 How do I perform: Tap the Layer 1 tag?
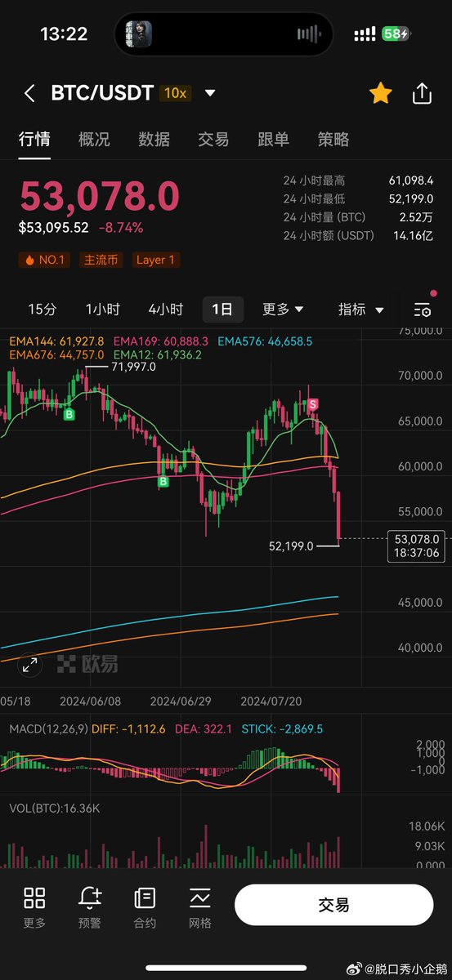[x=155, y=261]
